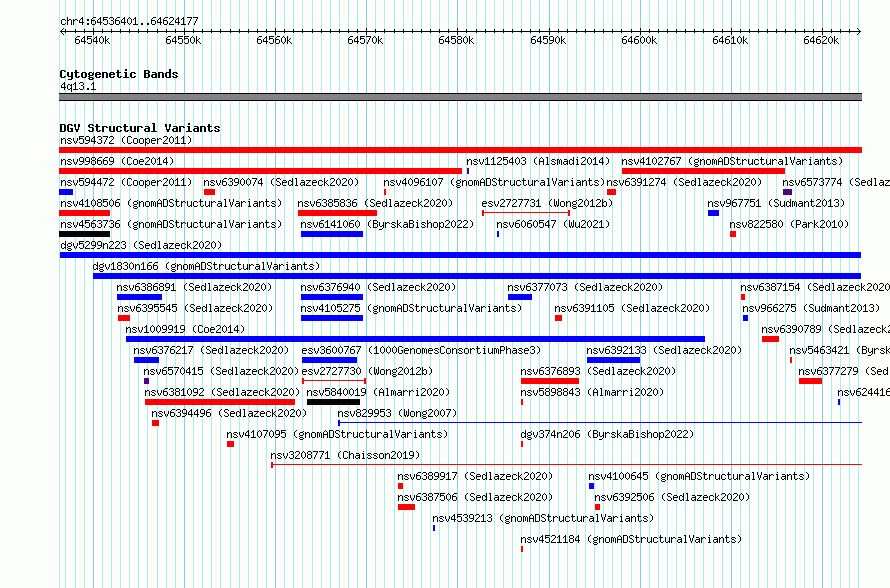Select nsv6376217 (Sedlazeck2020) label
This screenshot has width=890, height=588.
click(x=211, y=350)
